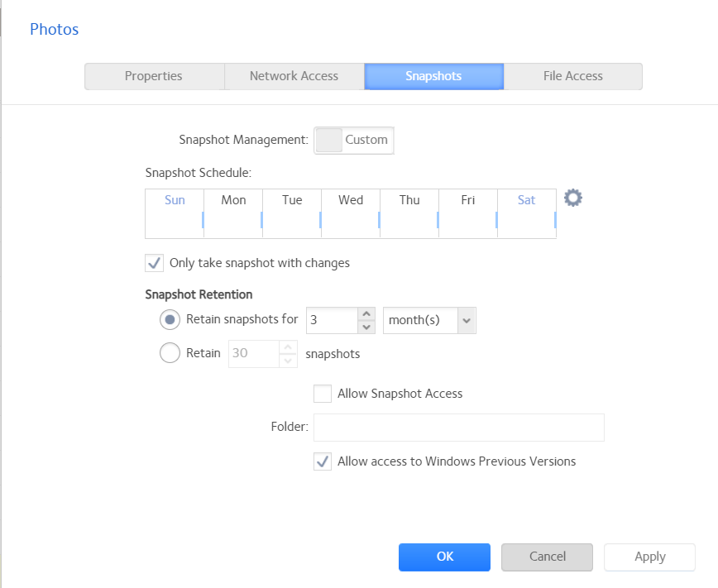Enable Allow Snapshot Access checkbox
Viewport: 718px width, 588px height.
click(x=323, y=394)
